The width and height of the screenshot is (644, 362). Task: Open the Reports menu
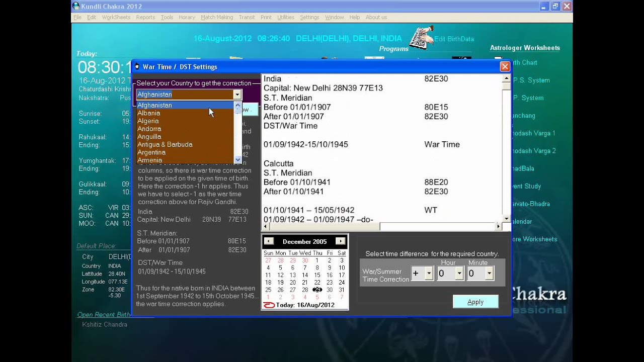coord(145,17)
